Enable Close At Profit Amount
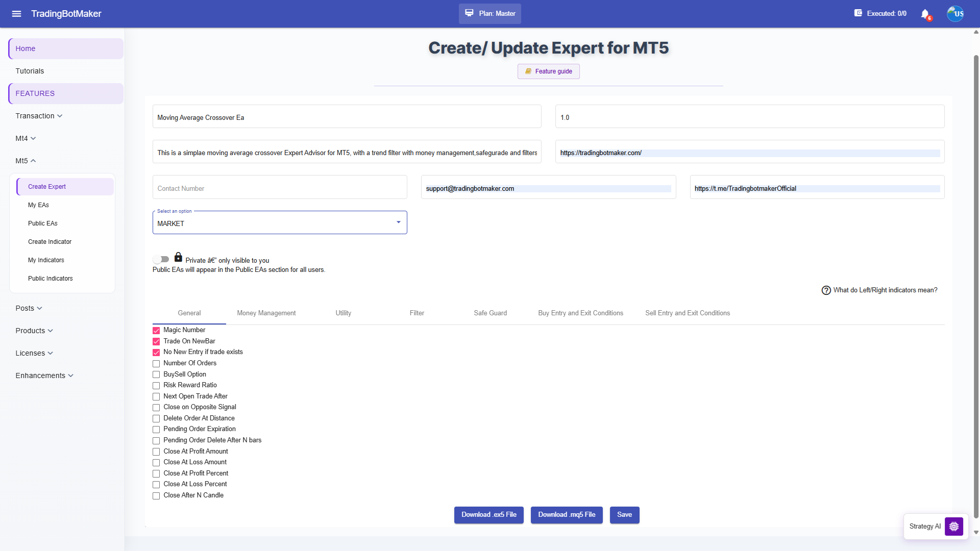980x551 pixels. [156, 452]
